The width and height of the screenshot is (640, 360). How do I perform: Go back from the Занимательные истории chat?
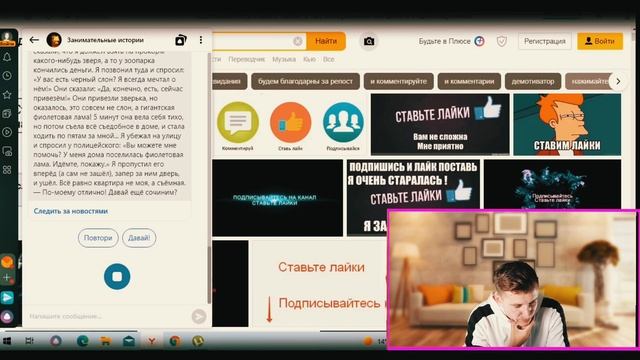tap(34, 40)
